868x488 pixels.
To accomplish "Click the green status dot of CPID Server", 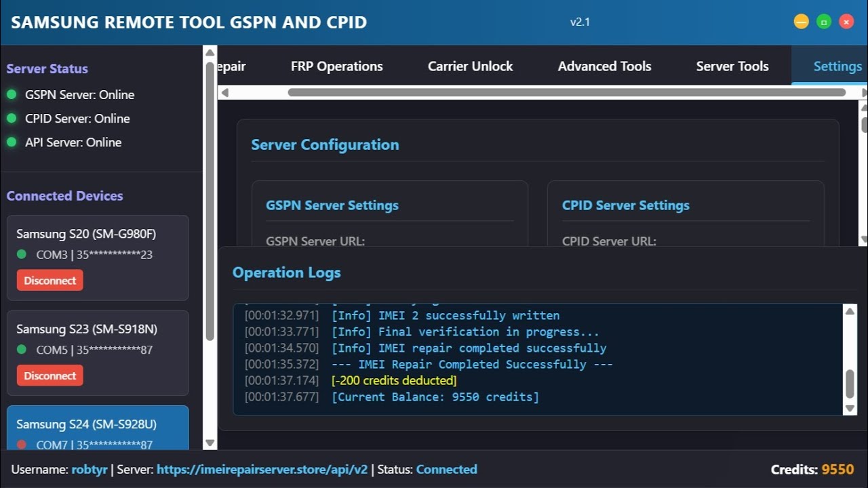I will coord(11,118).
